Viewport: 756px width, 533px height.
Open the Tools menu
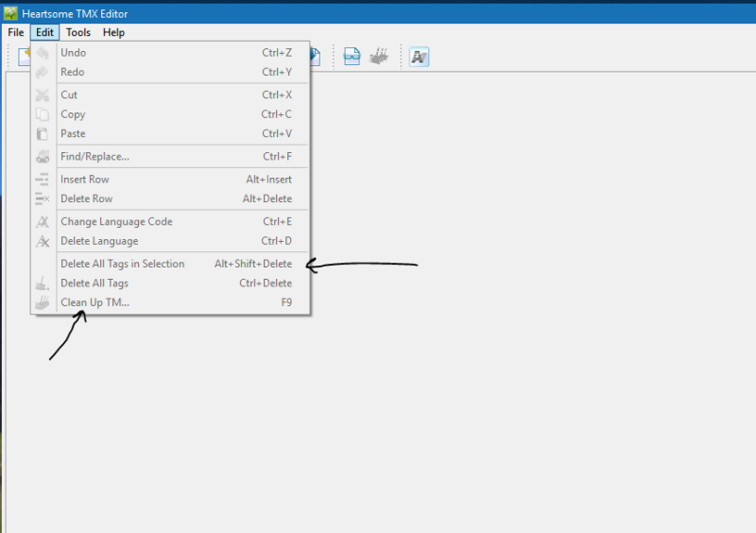pos(78,32)
